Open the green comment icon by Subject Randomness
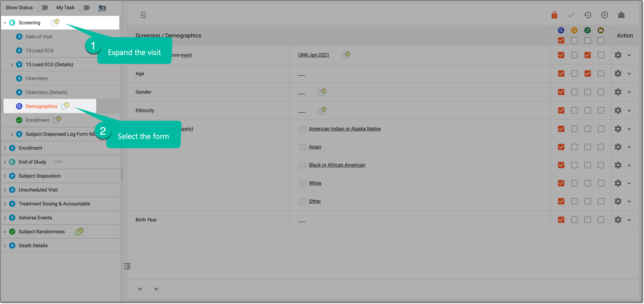Viewport: 644px width, 304px height. [79, 231]
